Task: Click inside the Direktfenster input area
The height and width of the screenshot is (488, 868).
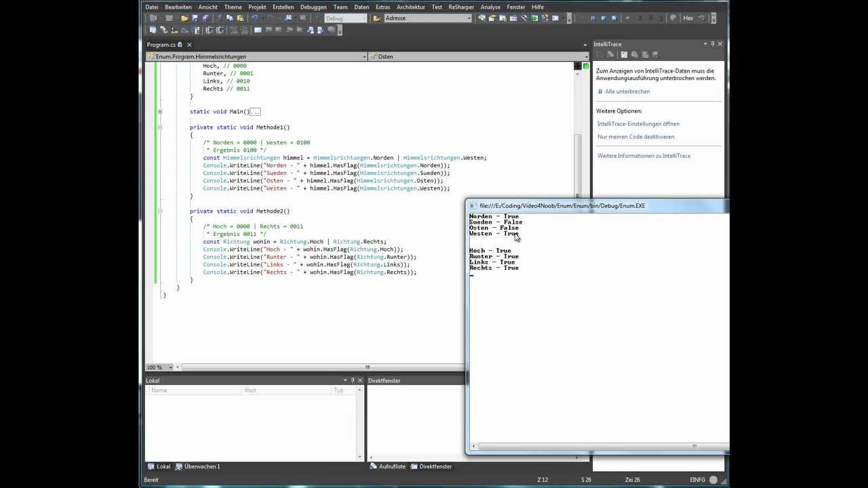Action: point(415,424)
